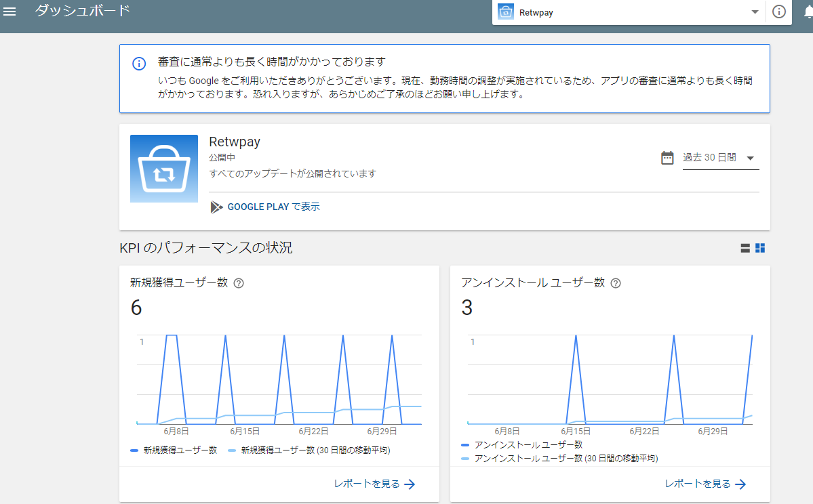
Task: Open the notifications bell
Action: click(x=808, y=12)
